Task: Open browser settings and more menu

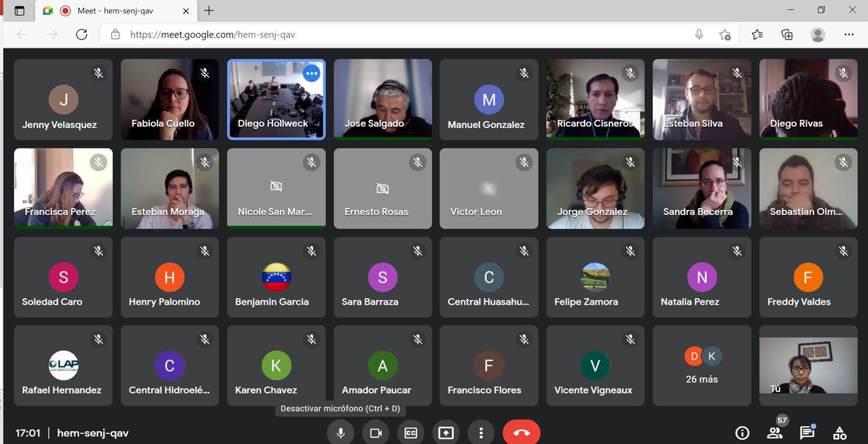Action: (x=849, y=34)
